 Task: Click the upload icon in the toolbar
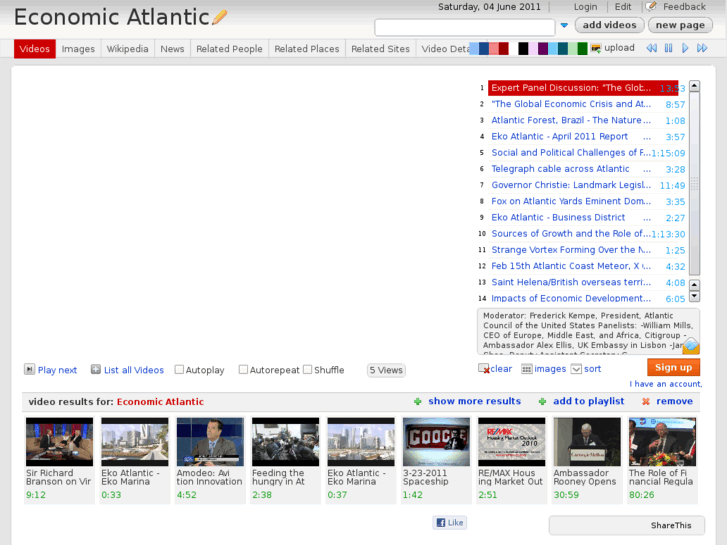pyautogui.click(x=597, y=48)
